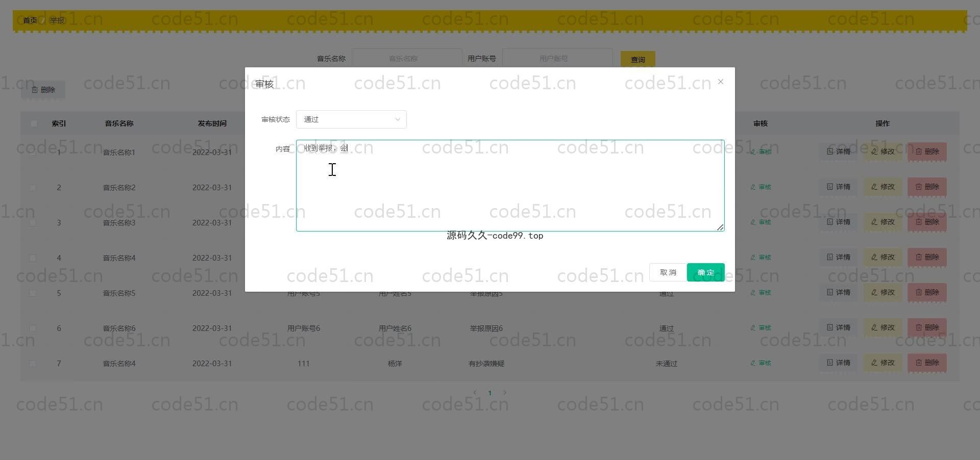Image resolution: width=980 pixels, height=460 pixels.
Task: Click the 用户账号6 cell
Action: pyautogui.click(x=304, y=328)
